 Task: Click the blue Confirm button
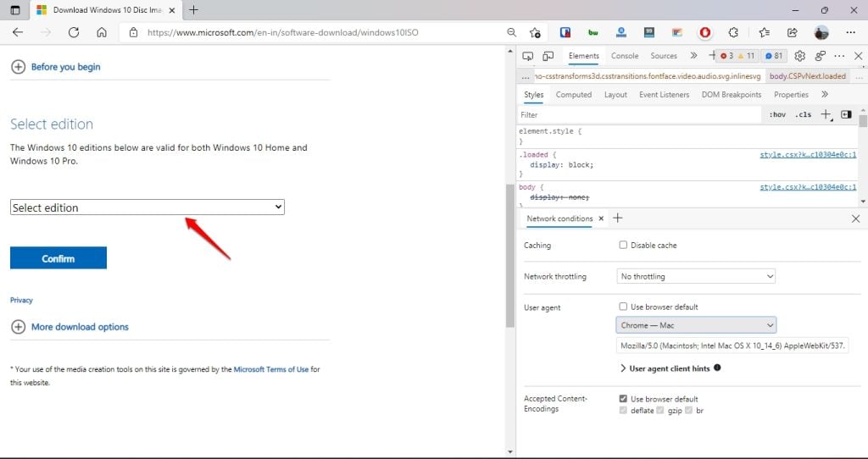tap(58, 258)
